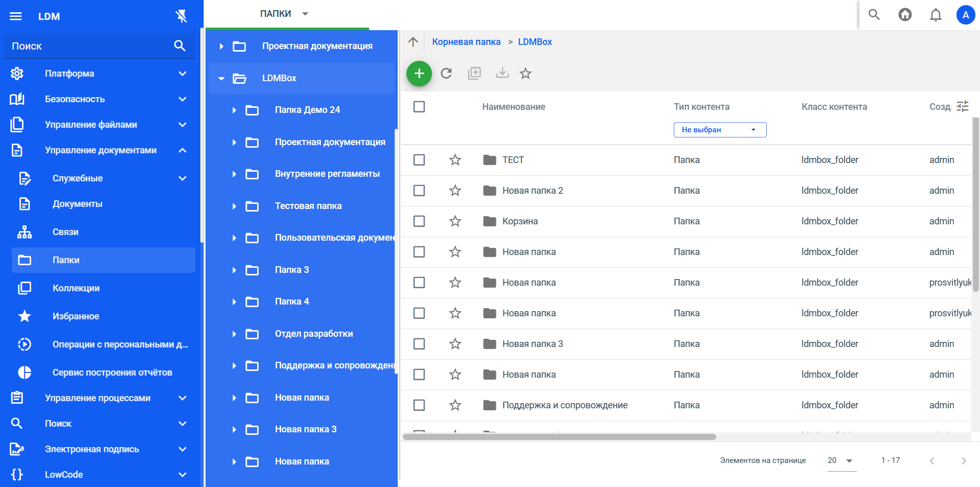Open user avatar menu A
The image size is (980, 487).
tap(966, 15)
